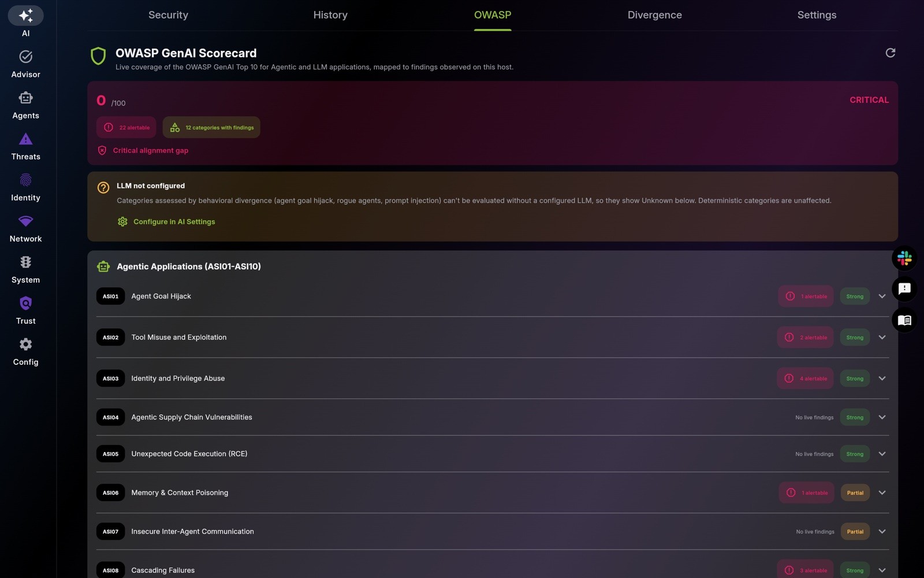Viewport: 924px width, 578px height.
Task: Click the ASI01 code badge
Action: click(x=110, y=296)
